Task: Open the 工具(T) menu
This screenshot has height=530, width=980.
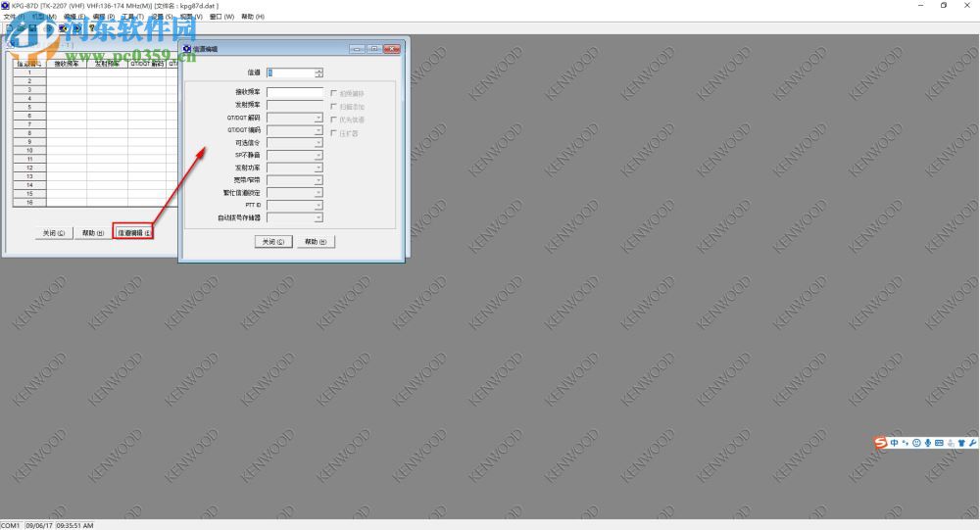Action: [x=133, y=17]
